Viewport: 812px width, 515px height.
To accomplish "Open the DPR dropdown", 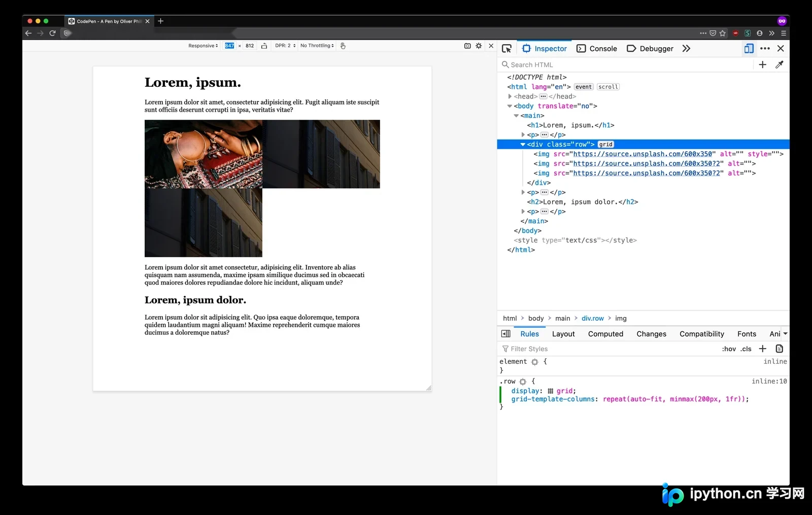I will (x=285, y=46).
